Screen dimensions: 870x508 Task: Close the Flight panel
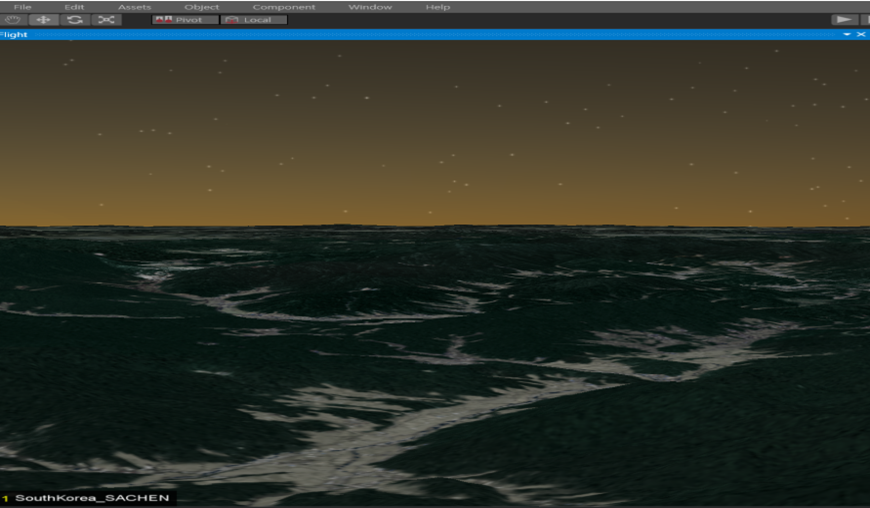pyautogui.click(x=861, y=35)
